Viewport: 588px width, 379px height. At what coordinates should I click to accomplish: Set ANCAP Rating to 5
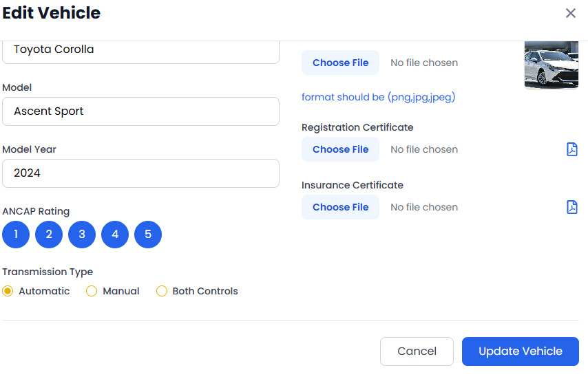(x=148, y=235)
